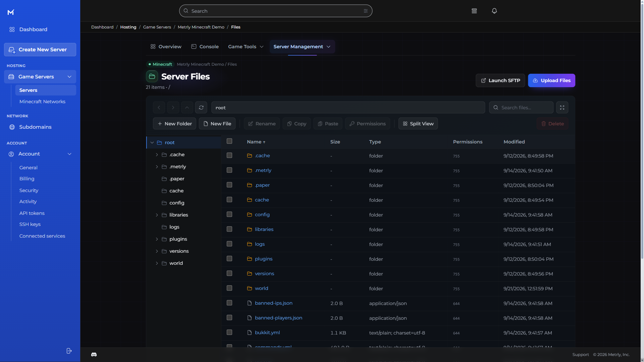The image size is (644, 362).
Task: Navigate up one directory level
Action: point(187,108)
